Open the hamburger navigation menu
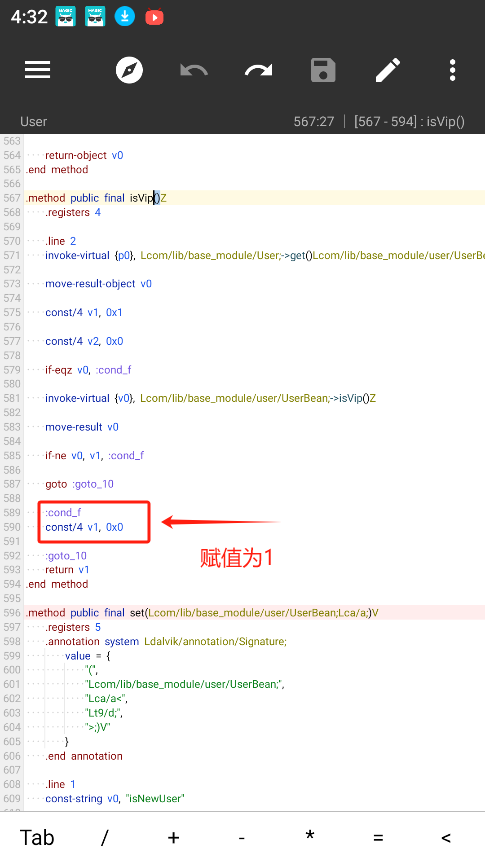485x862 pixels. [x=37, y=70]
